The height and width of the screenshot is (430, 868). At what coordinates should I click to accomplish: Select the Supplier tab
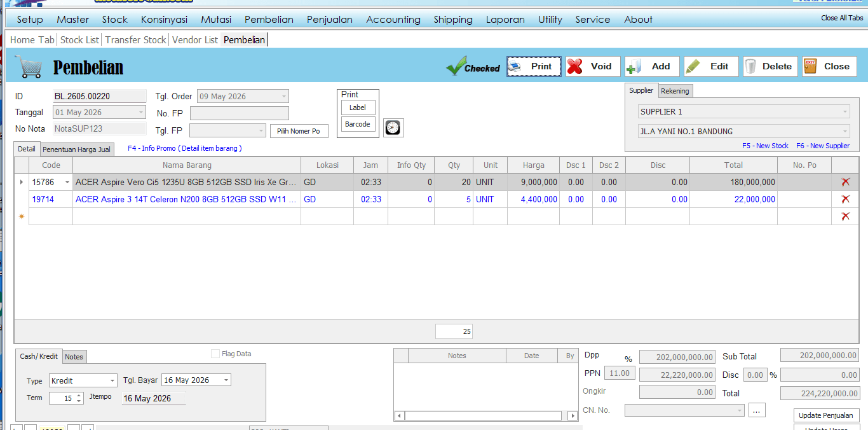click(641, 90)
